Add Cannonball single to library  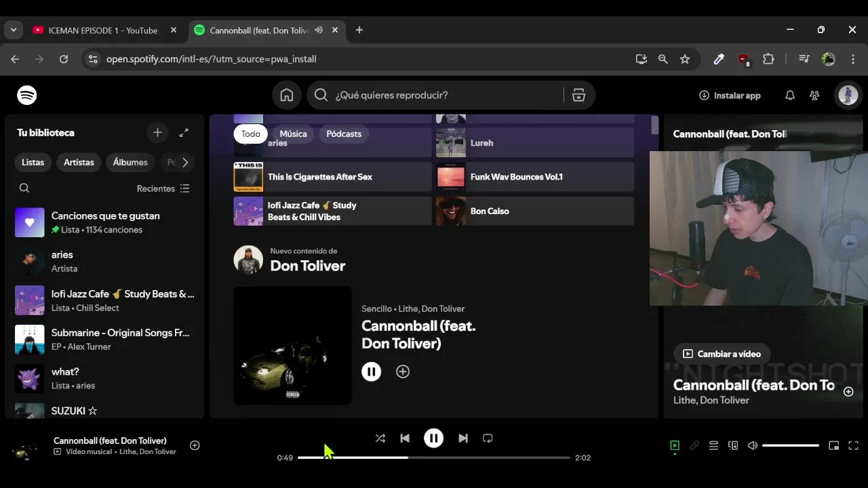click(x=403, y=371)
